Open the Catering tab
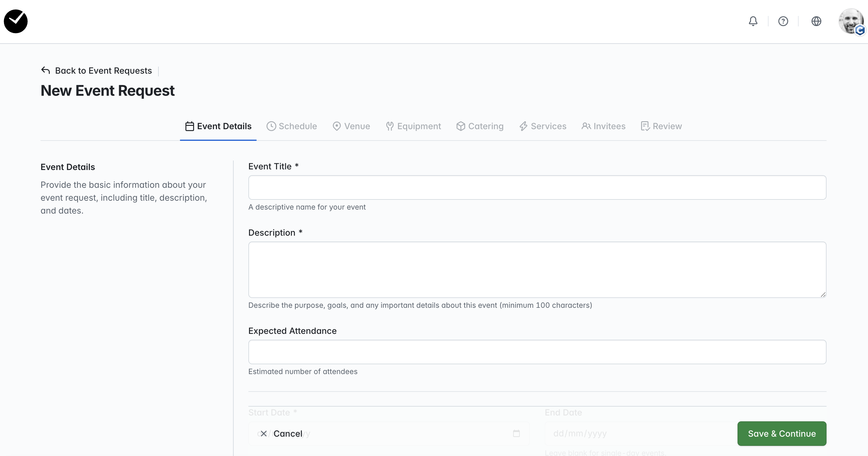 point(480,126)
